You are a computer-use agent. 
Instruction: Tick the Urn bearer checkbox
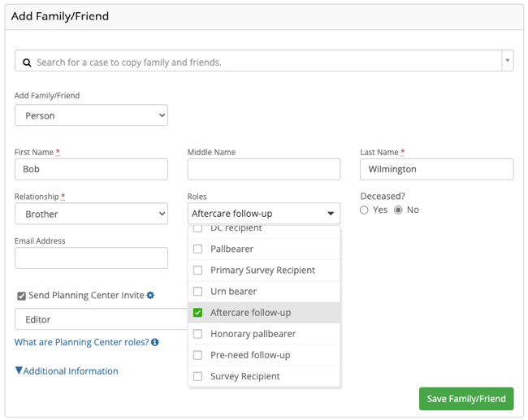point(197,292)
